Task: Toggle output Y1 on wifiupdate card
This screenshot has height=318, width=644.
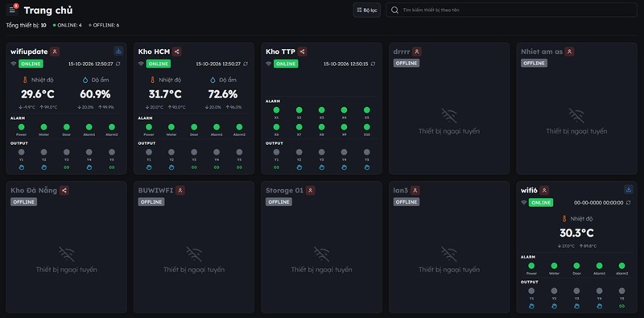Action: pos(22,152)
